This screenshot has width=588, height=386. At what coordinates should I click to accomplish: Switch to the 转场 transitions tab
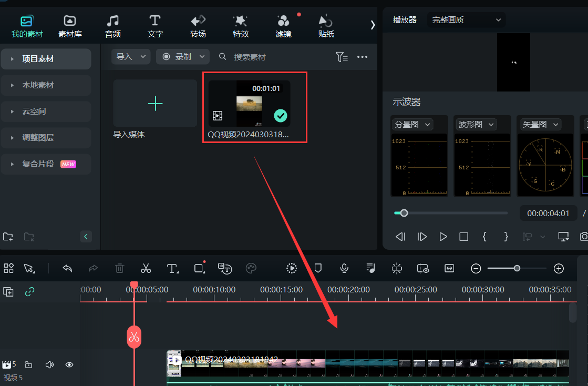tap(198, 26)
